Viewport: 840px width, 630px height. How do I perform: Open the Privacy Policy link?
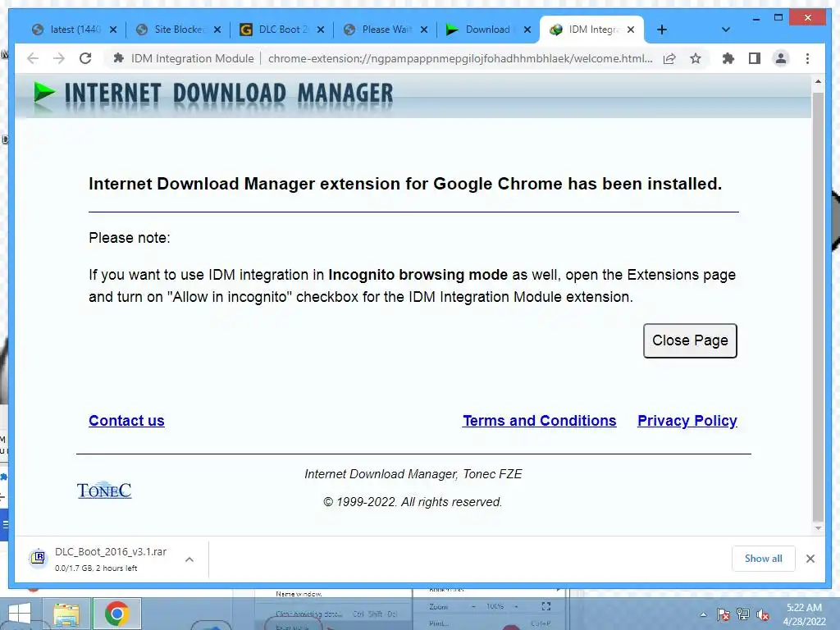coord(687,421)
